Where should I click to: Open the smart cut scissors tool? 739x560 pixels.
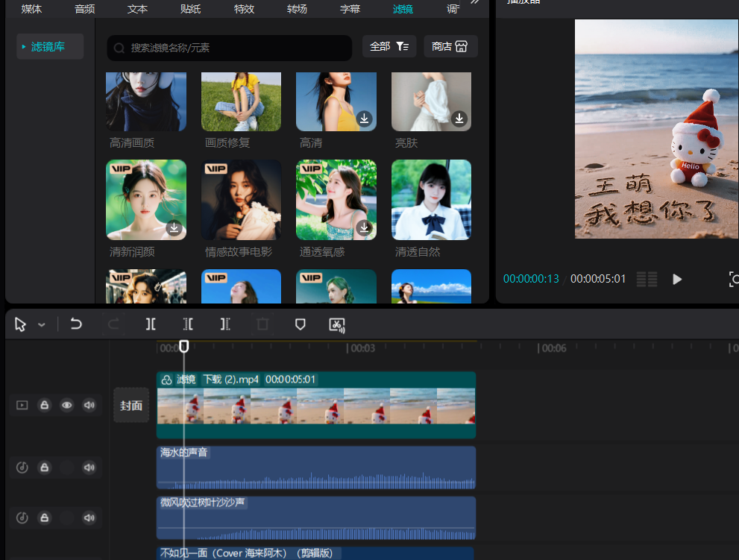337,325
